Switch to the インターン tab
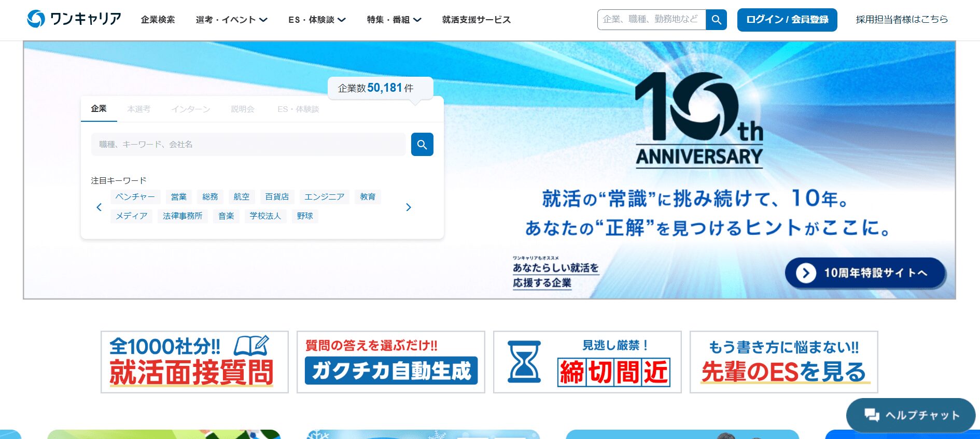 point(191,109)
